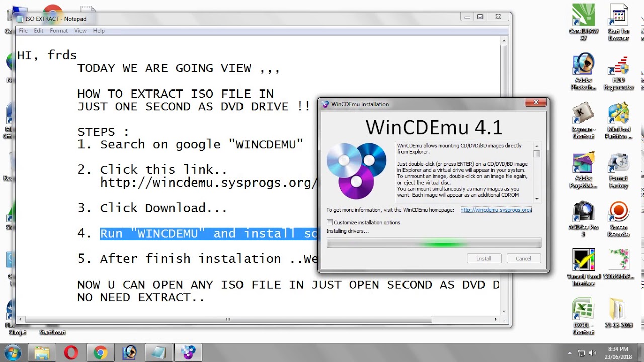
Task: Click the Cancel button in WinCDEmu dialog
Action: point(523,259)
